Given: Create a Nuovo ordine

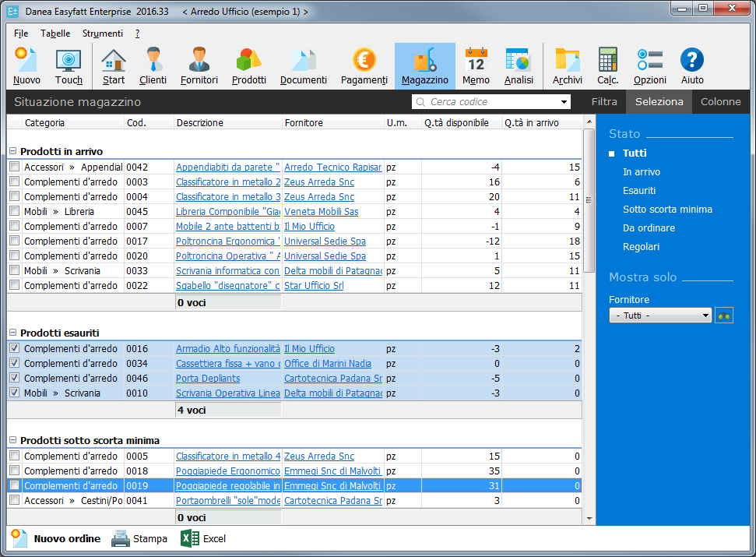Looking at the screenshot, I should pos(56,538).
